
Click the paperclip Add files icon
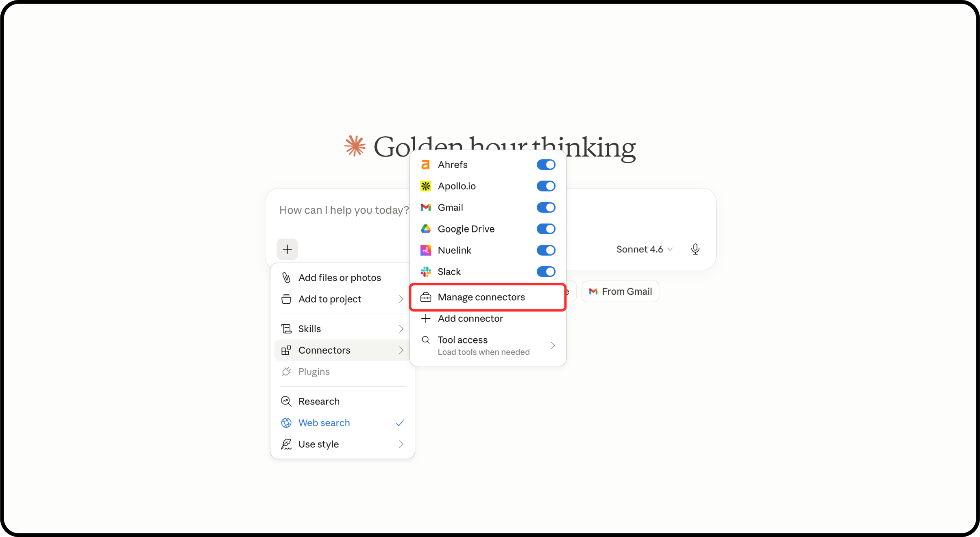[x=286, y=278]
